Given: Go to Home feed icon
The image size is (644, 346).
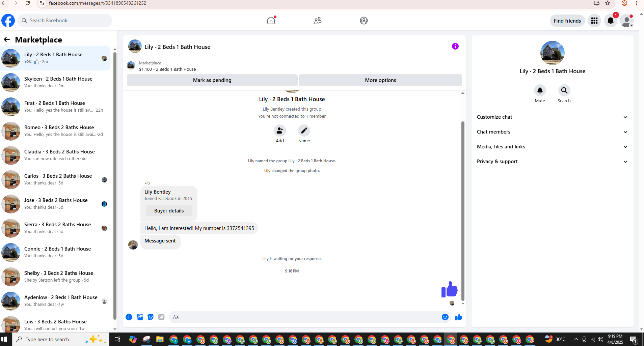Looking at the screenshot, I should point(271,21).
